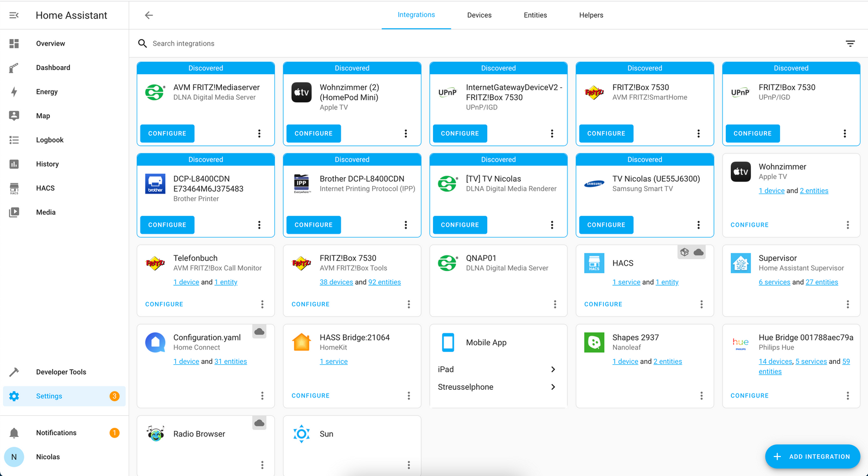Go back using the arrow icon
Screen dimensions: 868x476
pyautogui.click(x=149, y=15)
